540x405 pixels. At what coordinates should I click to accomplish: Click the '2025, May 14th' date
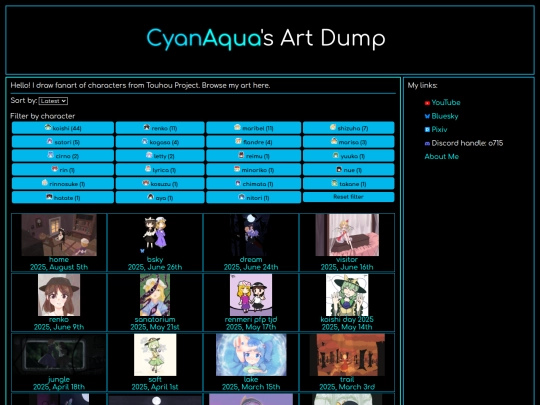pos(347,327)
